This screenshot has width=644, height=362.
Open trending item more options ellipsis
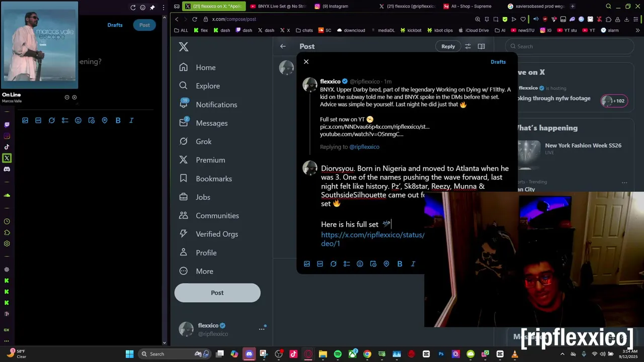pos(624,183)
